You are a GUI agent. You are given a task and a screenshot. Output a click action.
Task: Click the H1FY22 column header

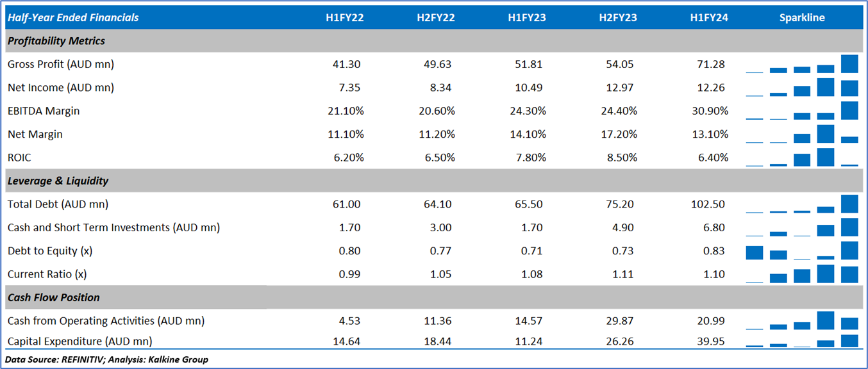(x=344, y=18)
